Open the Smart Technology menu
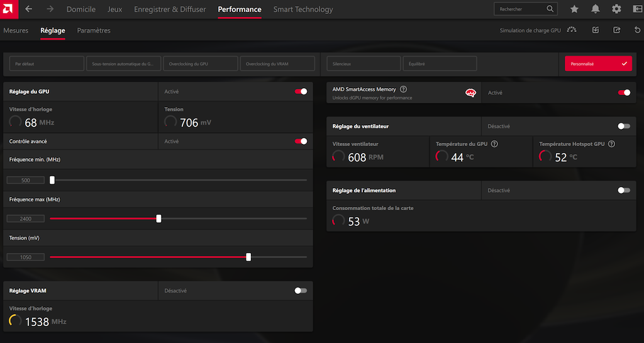644x343 pixels. (303, 9)
